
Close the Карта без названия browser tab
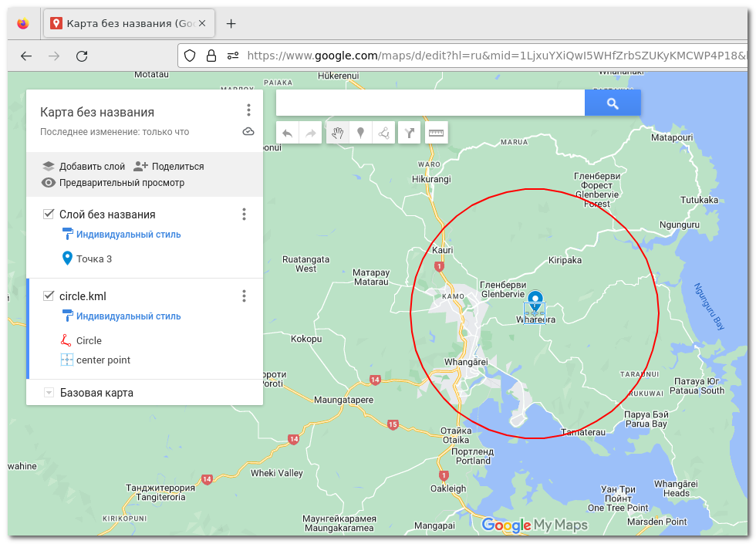(202, 23)
